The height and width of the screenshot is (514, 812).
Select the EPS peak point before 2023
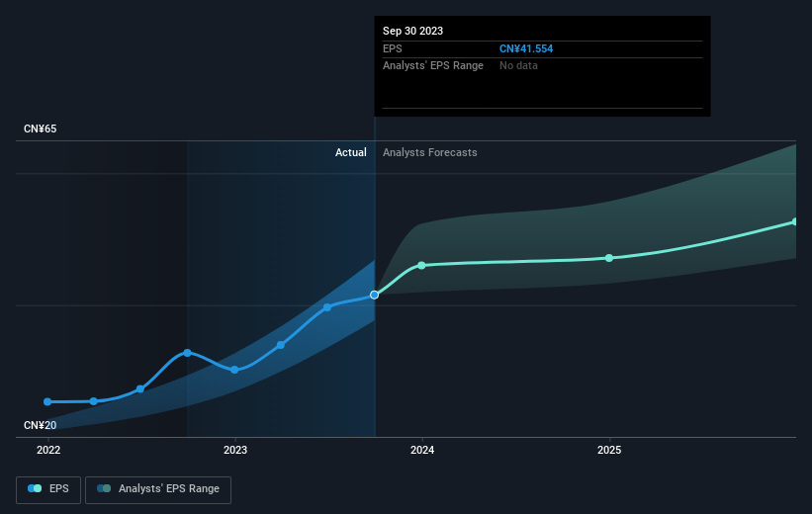click(x=188, y=353)
